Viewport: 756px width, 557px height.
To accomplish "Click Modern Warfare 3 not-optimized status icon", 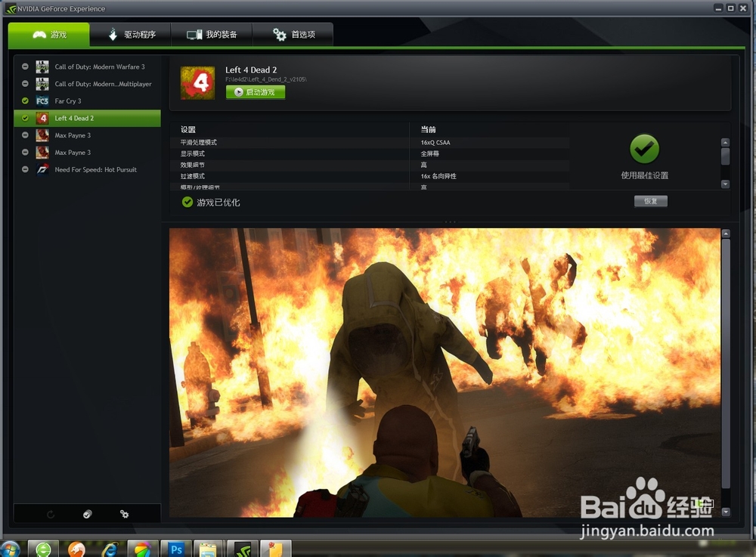I will point(25,67).
